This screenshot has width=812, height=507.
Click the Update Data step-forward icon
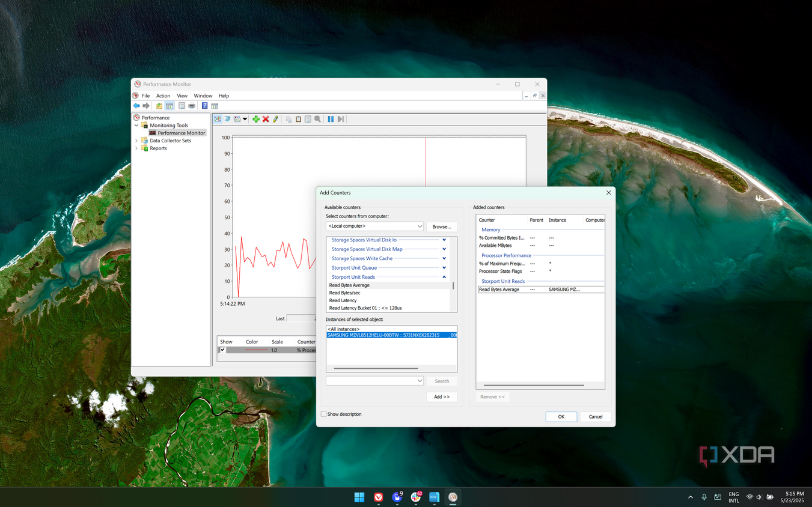tap(341, 119)
